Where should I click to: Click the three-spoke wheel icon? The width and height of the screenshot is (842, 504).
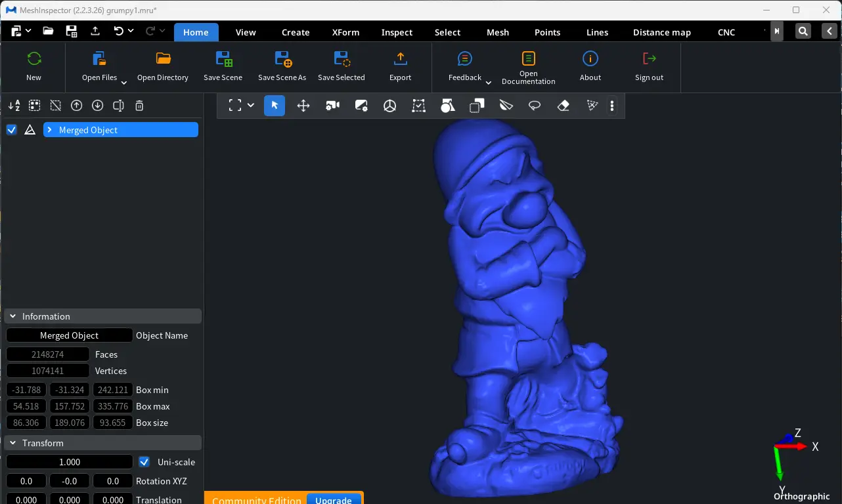[390, 106]
